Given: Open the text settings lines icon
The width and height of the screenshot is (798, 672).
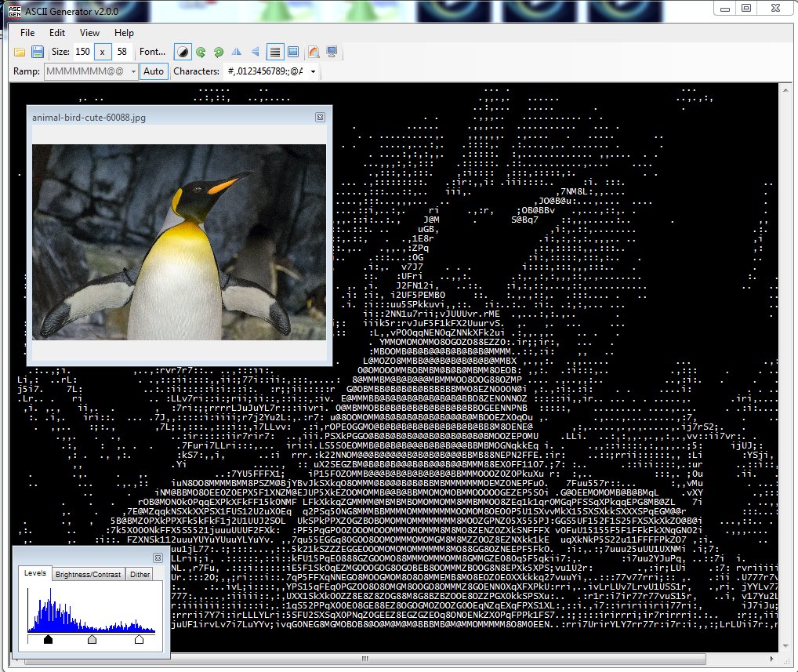Looking at the screenshot, I should point(274,52).
